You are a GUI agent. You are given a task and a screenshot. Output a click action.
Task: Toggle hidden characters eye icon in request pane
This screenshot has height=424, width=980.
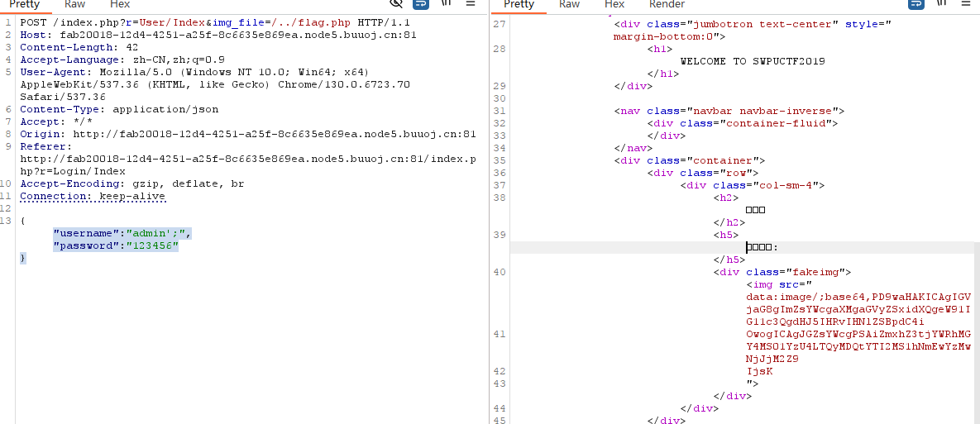tap(396, 4)
